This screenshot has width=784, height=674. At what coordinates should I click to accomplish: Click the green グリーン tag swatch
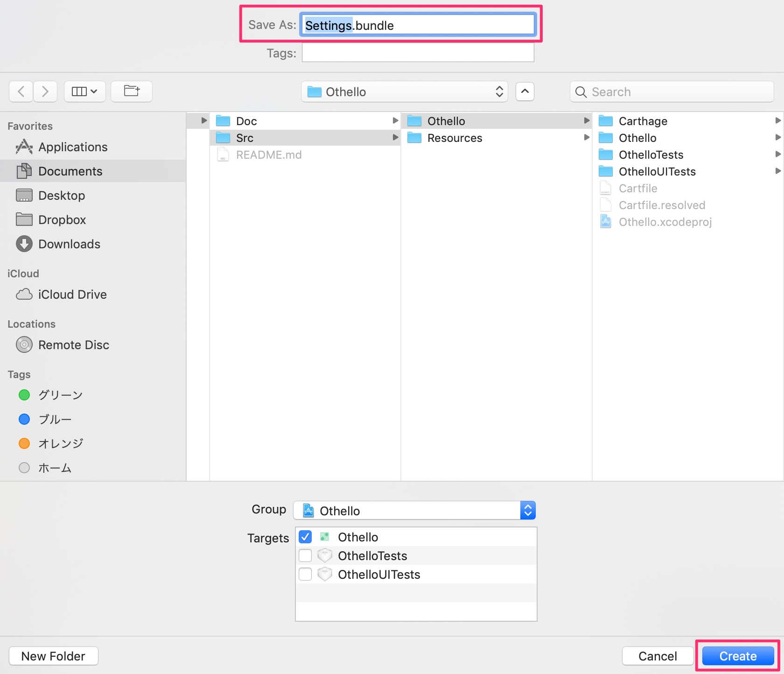click(24, 394)
